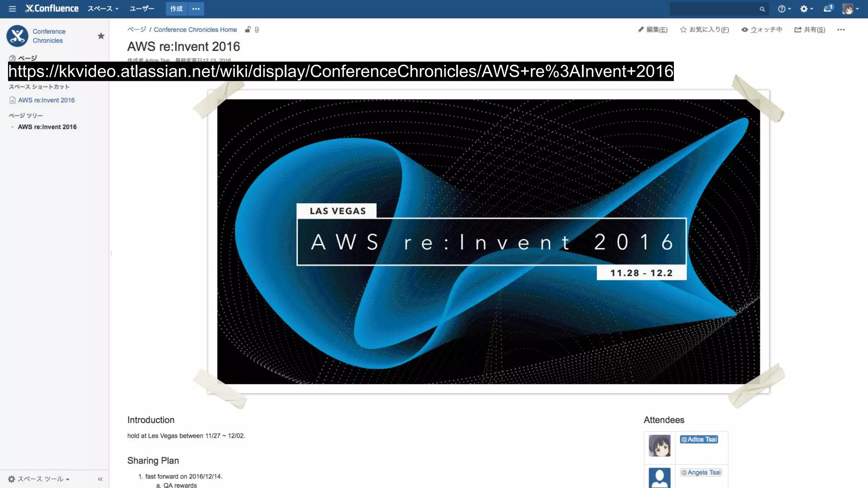The height and width of the screenshot is (488, 868).
Task: Click the 編集(E) edit button
Action: (653, 30)
